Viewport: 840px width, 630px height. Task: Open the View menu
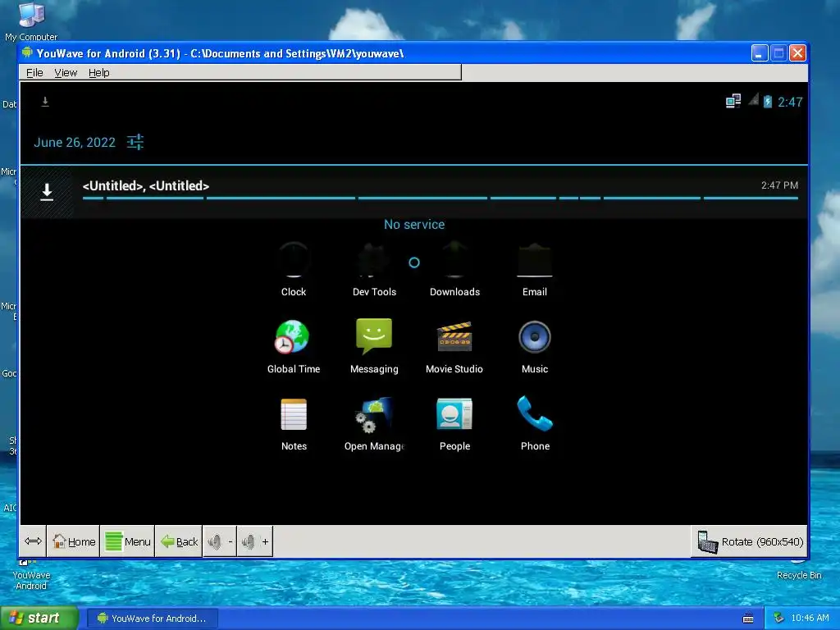tap(66, 73)
